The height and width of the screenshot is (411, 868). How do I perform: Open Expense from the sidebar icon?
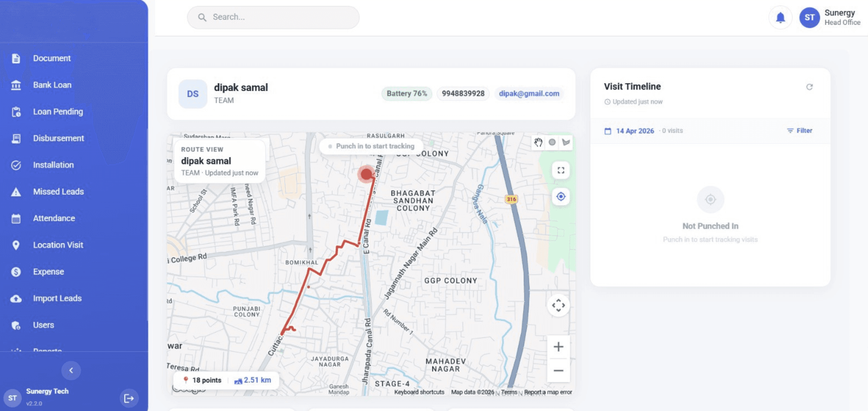tap(16, 271)
